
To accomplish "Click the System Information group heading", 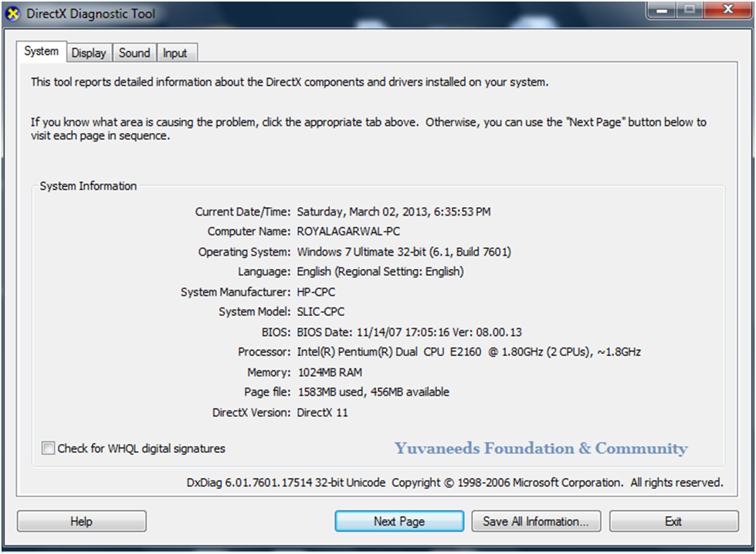I will [87, 185].
